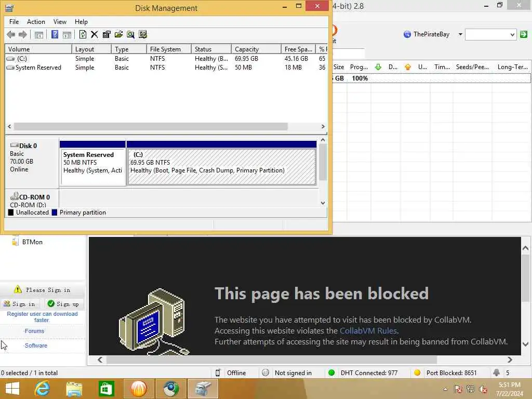This screenshot has width=532, height=399.
Task: Click the Sign in button
Action: coord(20,304)
